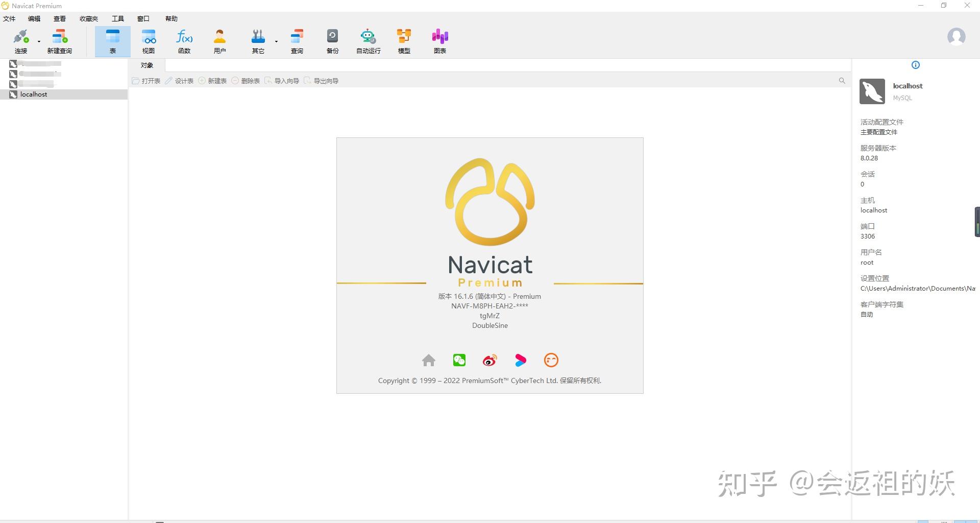Select the second blurred connection in tree
This screenshot has width=980, height=523.
[35, 74]
